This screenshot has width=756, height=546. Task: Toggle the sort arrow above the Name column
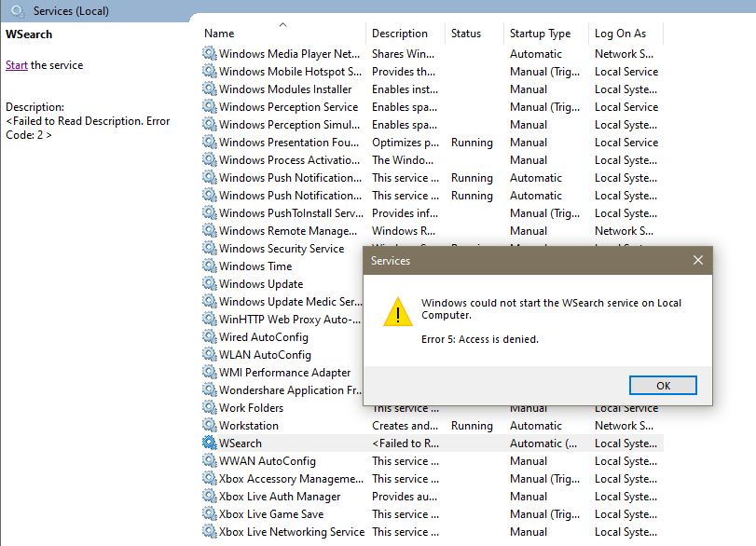click(283, 24)
